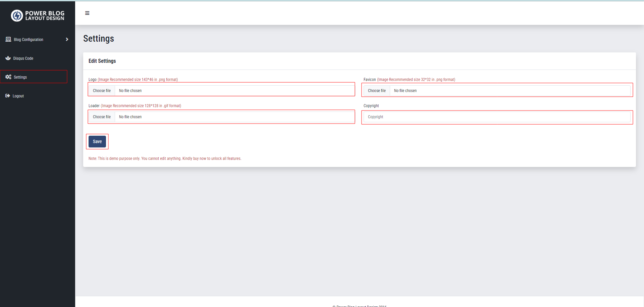Click the Power Blog lightning logo icon

click(17, 15)
